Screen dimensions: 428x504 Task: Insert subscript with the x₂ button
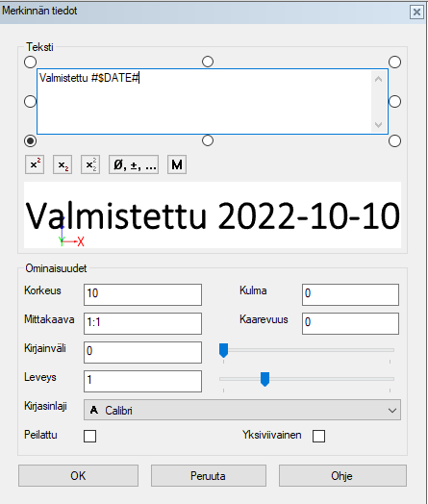coord(63,164)
